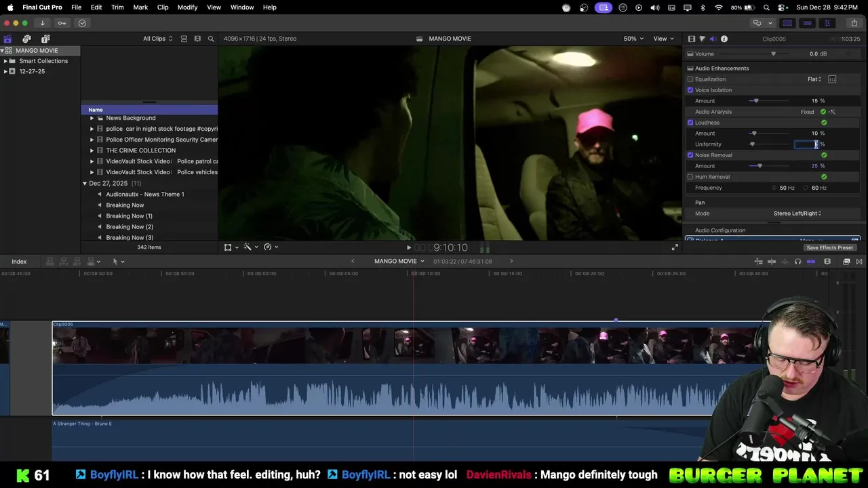The image size is (868, 488).
Task: Change the Stereo Left/Right pan mode
Action: click(x=797, y=213)
